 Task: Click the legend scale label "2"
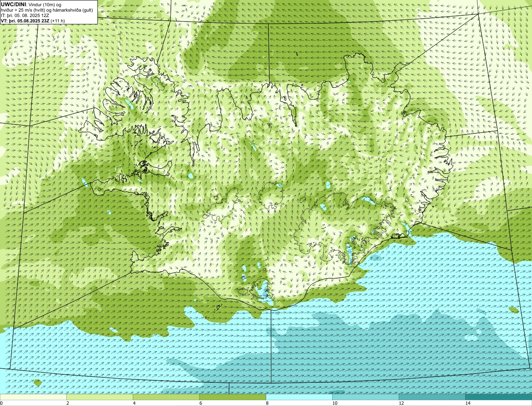tap(67, 403)
